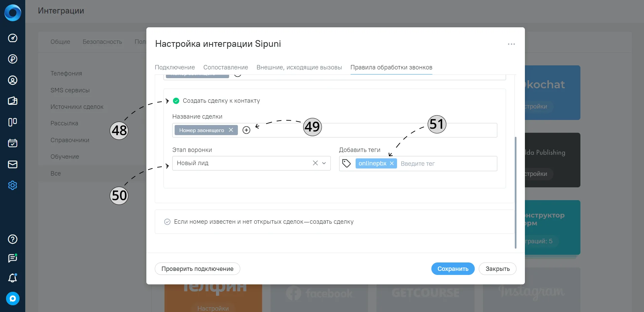The width and height of the screenshot is (644, 312).
Task: Open the dashboard gauge icon
Action: (x=12, y=38)
